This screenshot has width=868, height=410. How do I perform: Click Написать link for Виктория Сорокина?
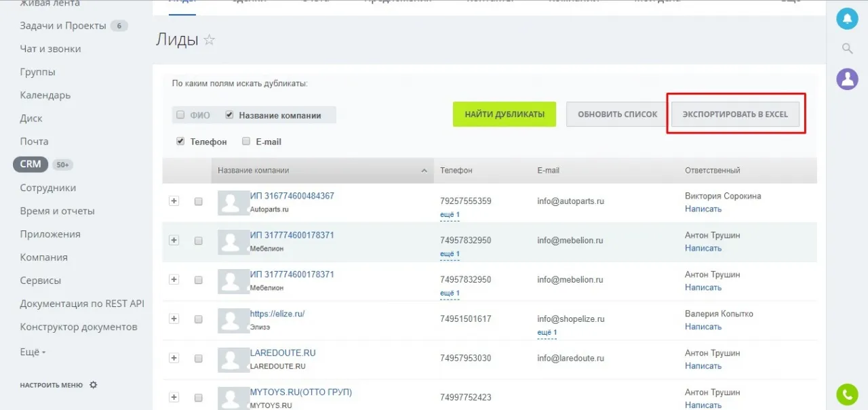click(703, 209)
